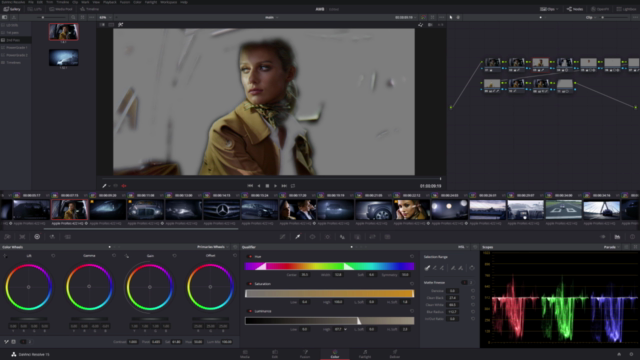The width and height of the screenshot is (640, 360).
Task: Toggle the Timeline panel button
Action: tap(89, 9)
